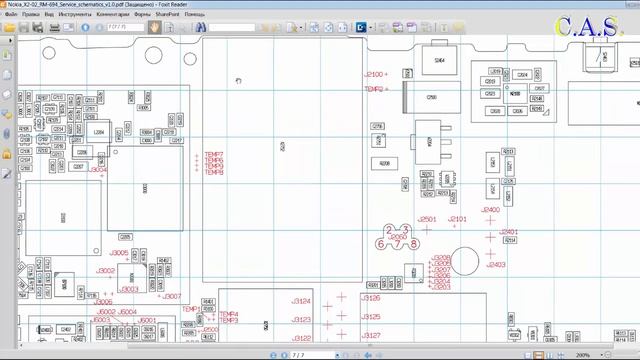Click the Fit Width toolbar icon
Image resolution: width=640 pixels, height=360 pixels.
pos(342,27)
